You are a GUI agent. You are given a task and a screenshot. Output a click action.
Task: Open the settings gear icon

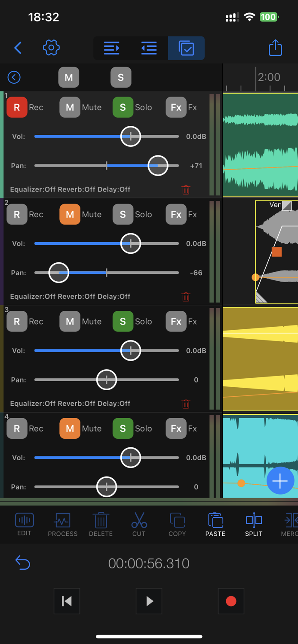pos(51,48)
